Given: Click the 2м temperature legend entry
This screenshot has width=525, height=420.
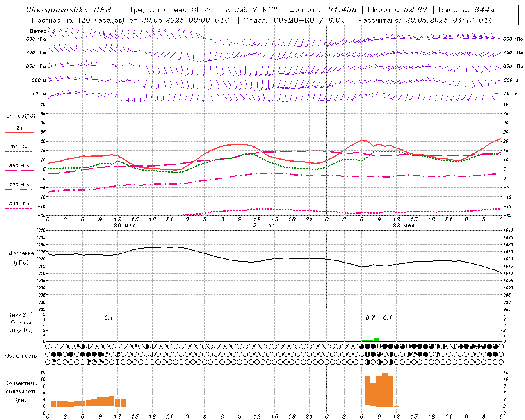Looking at the screenshot, I should pyautogui.click(x=19, y=128).
